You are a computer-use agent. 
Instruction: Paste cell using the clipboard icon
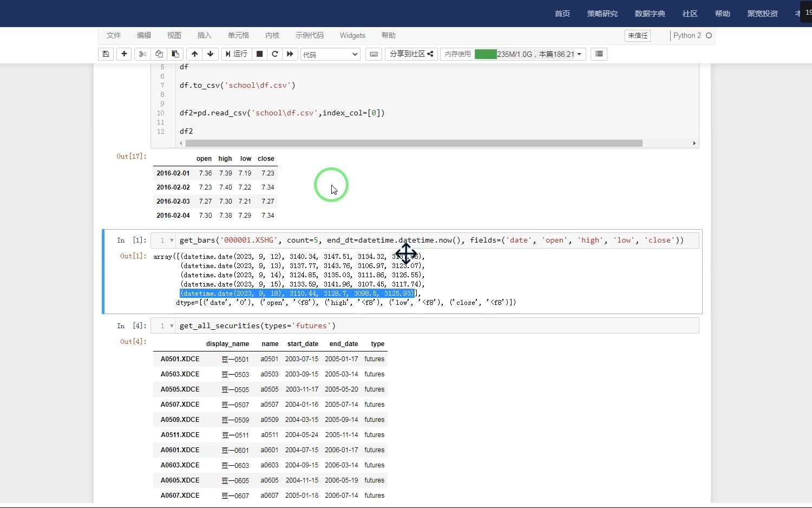[x=175, y=54]
